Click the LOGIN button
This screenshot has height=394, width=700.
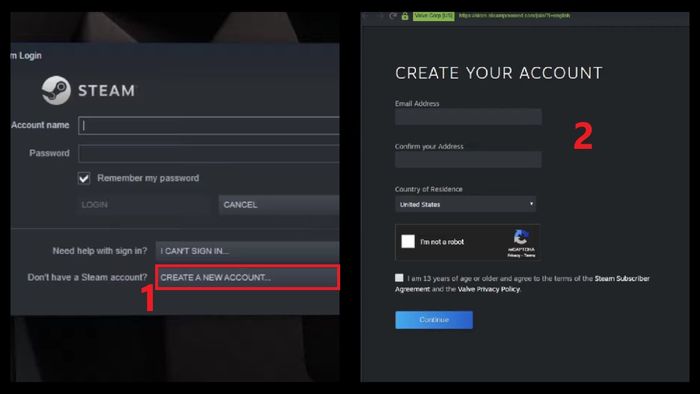click(144, 205)
